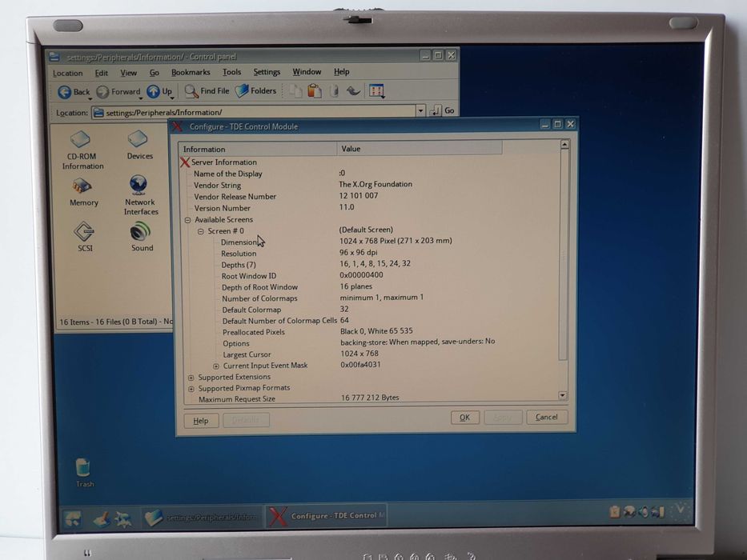Open Forward button history dropdown arrow
The height and width of the screenshot is (560, 747).
140,98
